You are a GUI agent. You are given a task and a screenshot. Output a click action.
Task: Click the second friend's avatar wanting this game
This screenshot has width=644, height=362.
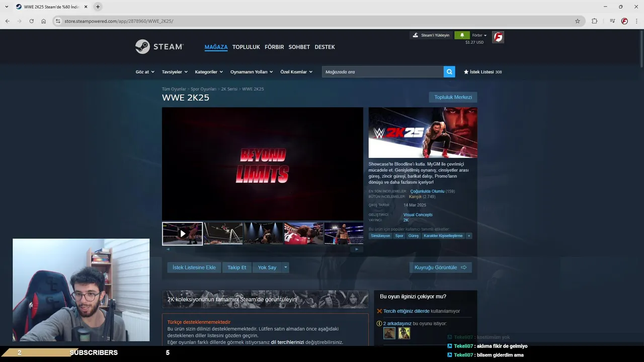tap(404, 333)
